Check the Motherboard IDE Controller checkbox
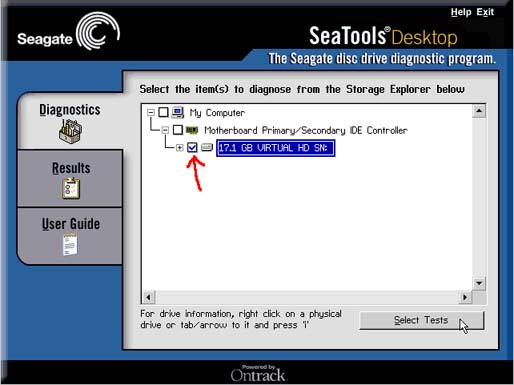Screen dimensions: 514x385 click(x=178, y=130)
